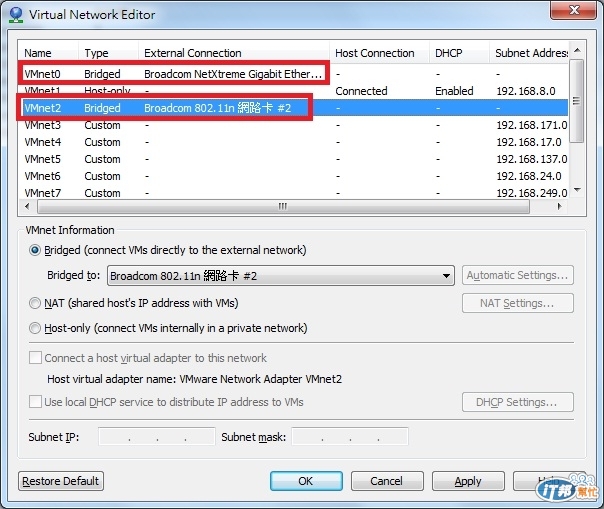604x509 pixels.
Task: Click the 192.168.249.0 subnet cell
Action: [x=532, y=193]
